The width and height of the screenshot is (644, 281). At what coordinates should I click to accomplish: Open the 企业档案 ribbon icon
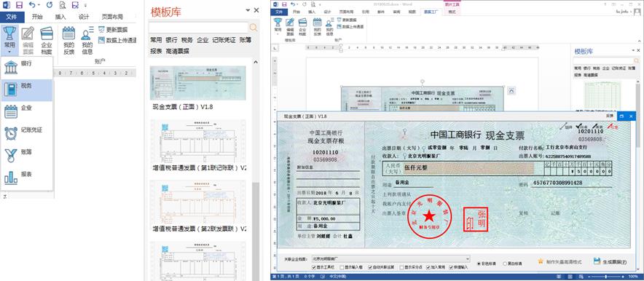click(47, 40)
